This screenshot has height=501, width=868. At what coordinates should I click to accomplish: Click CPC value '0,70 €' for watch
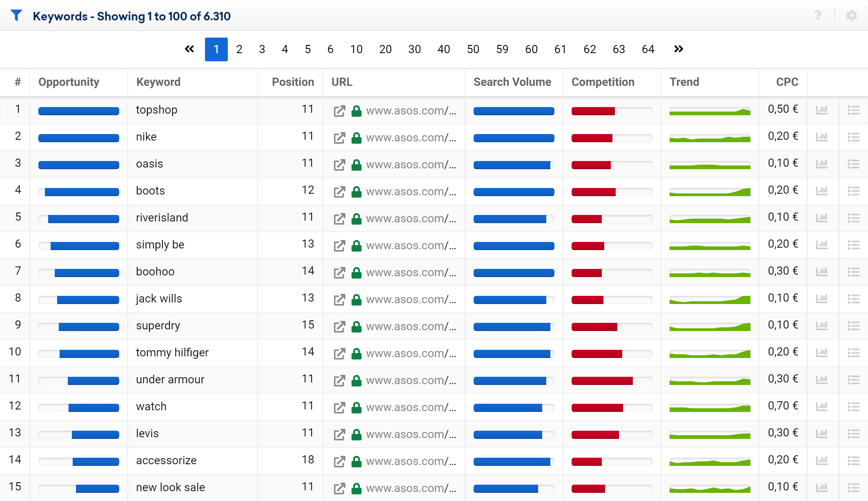(x=783, y=406)
